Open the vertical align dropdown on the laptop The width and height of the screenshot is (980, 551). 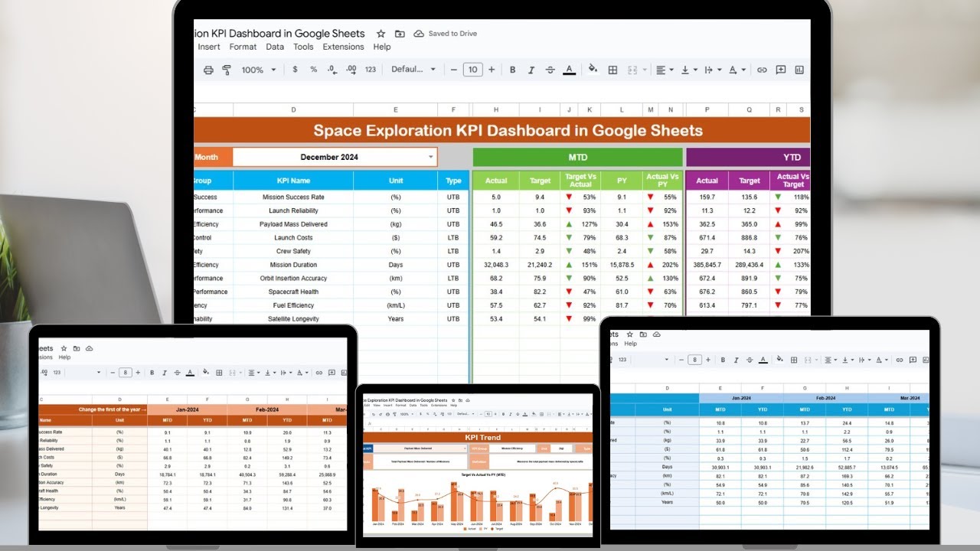pyautogui.click(x=690, y=70)
